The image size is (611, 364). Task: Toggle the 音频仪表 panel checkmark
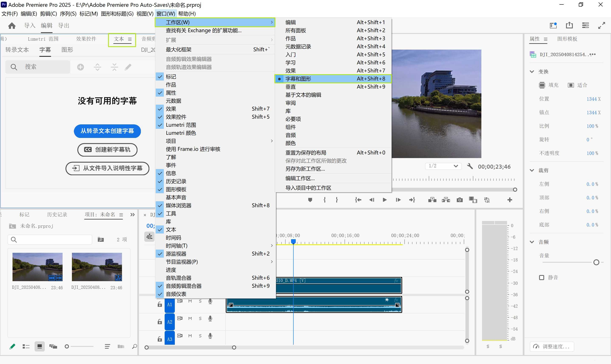click(x=176, y=294)
